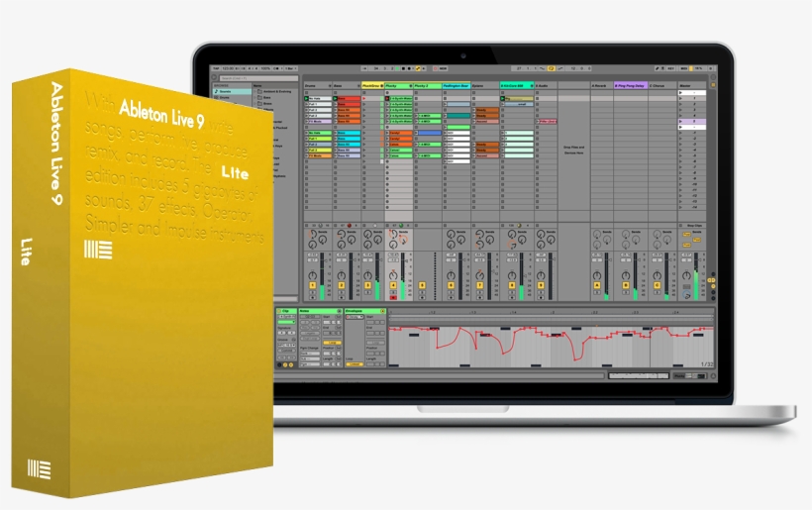Image resolution: width=812 pixels, height=510 pixels.
Task: Launch the purple highlighted scene in Master
Action: point(680,121)
